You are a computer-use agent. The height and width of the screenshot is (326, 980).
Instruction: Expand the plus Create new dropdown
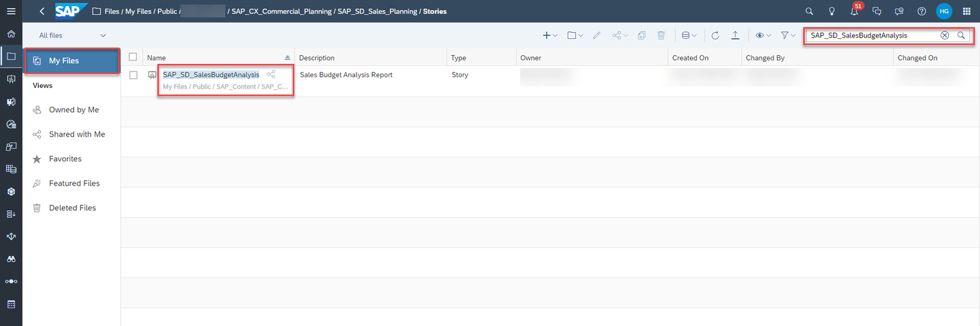550,35
